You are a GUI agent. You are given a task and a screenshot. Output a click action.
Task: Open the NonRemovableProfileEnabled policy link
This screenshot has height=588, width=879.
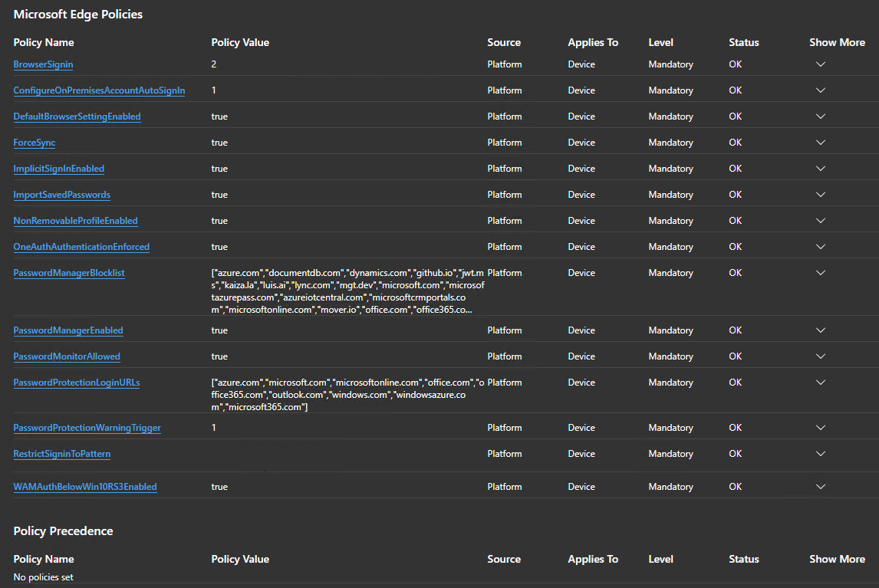(x=76, y=221)
